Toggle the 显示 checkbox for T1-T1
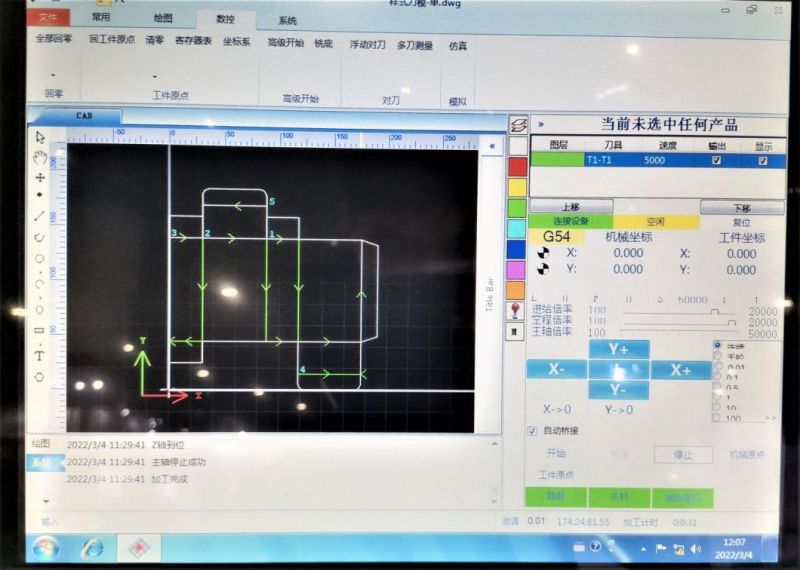 tap(763, 161)
